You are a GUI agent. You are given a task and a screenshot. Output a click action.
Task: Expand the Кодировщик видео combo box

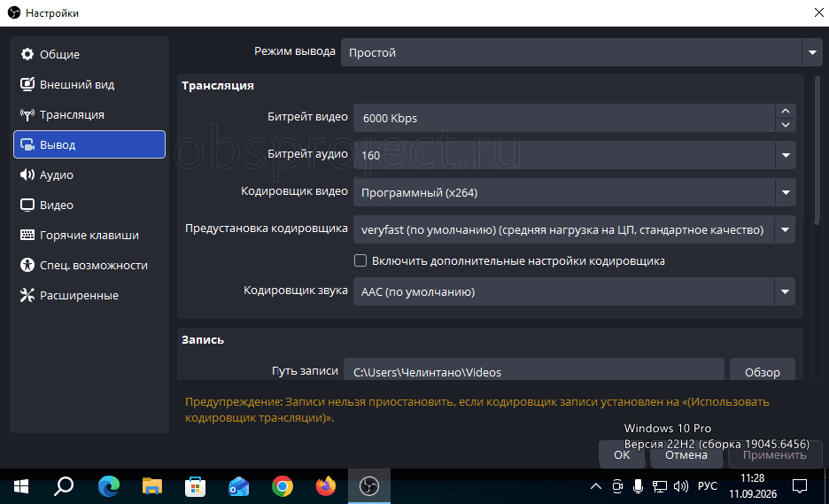pyautogui.click(x=575, y=192)
